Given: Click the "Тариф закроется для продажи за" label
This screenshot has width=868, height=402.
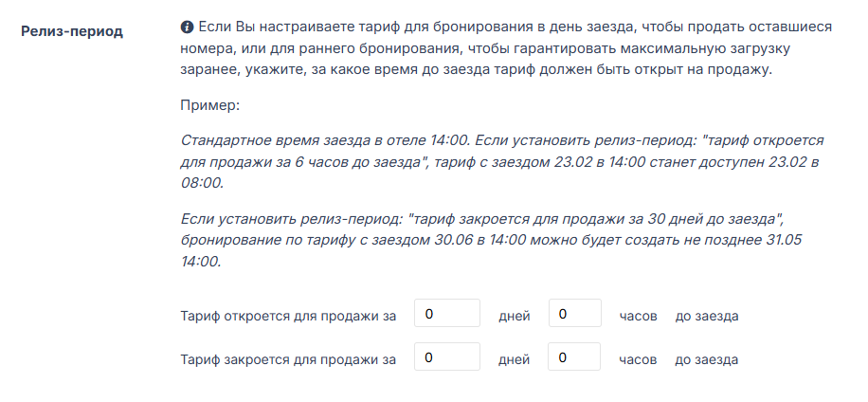Looking at the screenshot, I should tap(288, 359).
